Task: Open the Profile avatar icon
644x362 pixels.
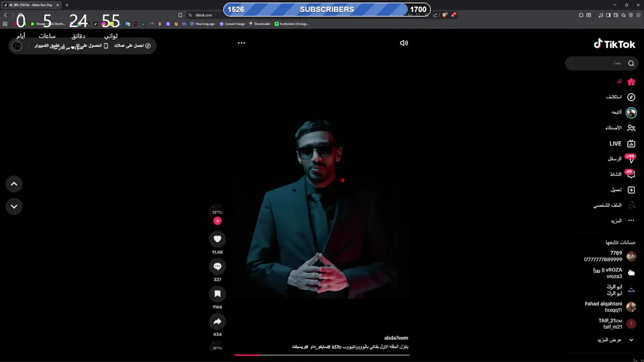Action: pyautogui.click(x=631, y=205)
